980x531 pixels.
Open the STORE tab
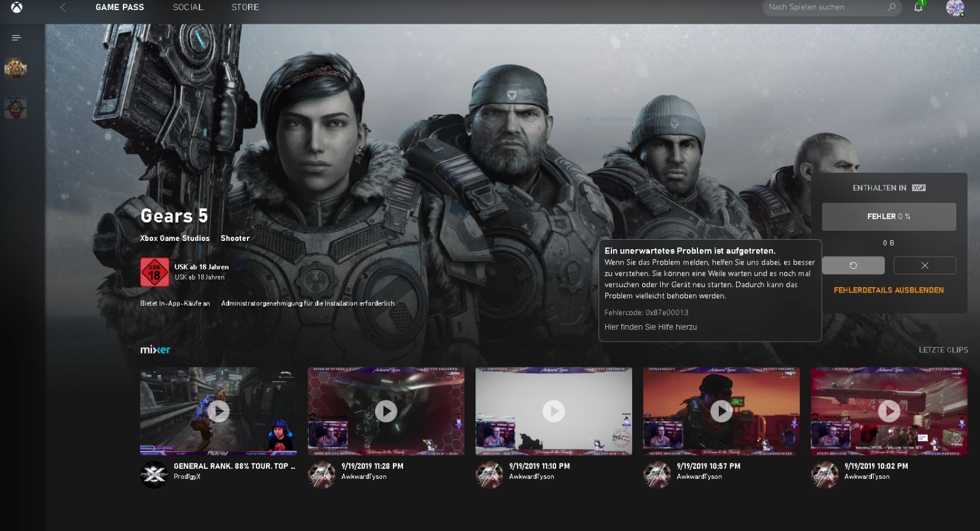point(245,7)
